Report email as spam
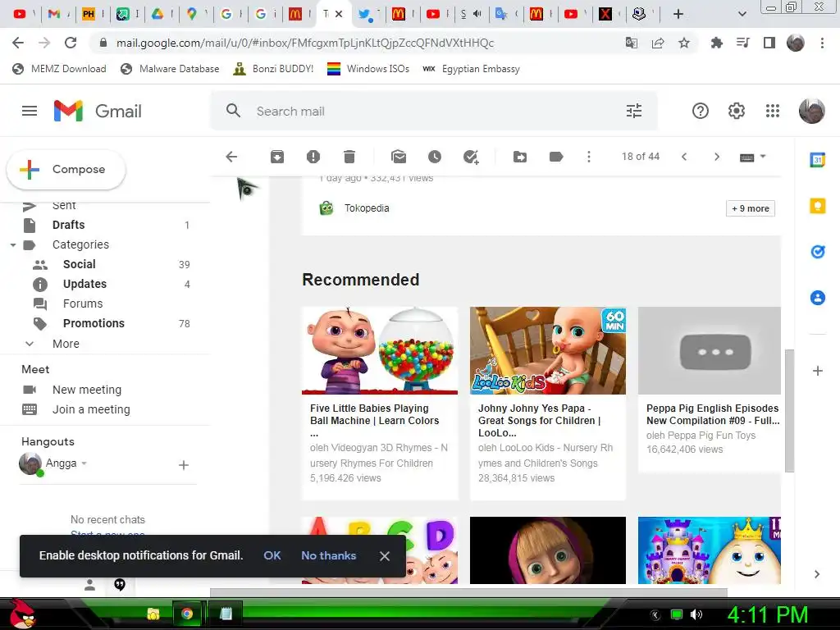The image size is (840, 630). pos(313,157)
